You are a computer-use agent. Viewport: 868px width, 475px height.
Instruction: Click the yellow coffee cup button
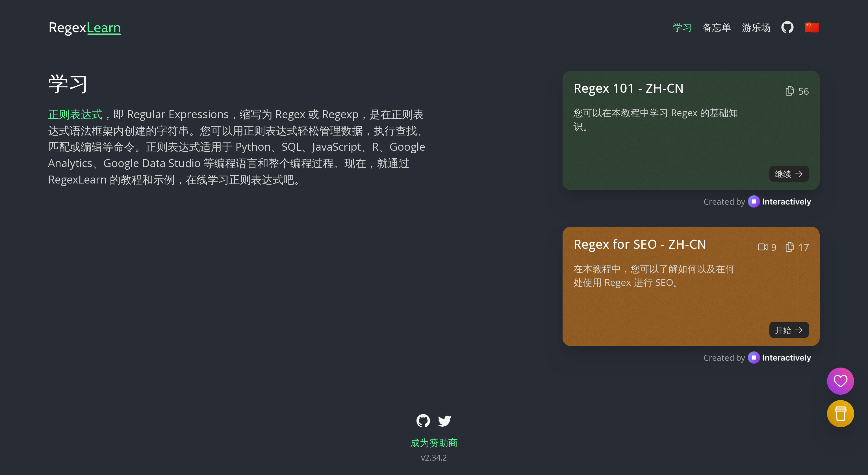(840, 413)
